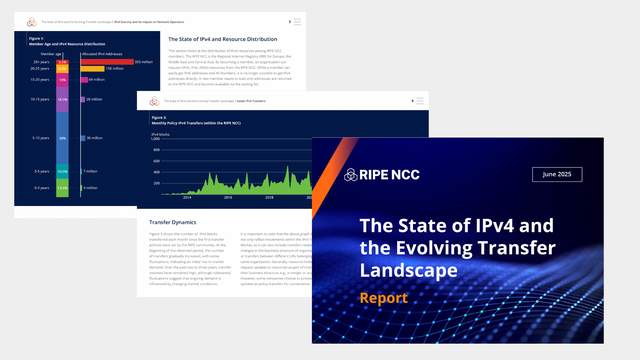This screenshot has height=360, width=640.
Task: Click the '49 million' value label
Action: pyautogui.click(x=97, y=80)
